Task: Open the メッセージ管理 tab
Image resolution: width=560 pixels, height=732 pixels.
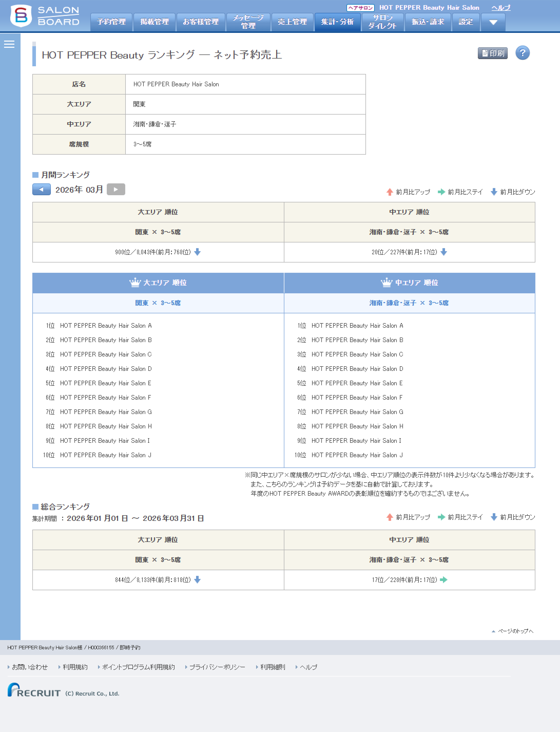Action: pos(248,22)
